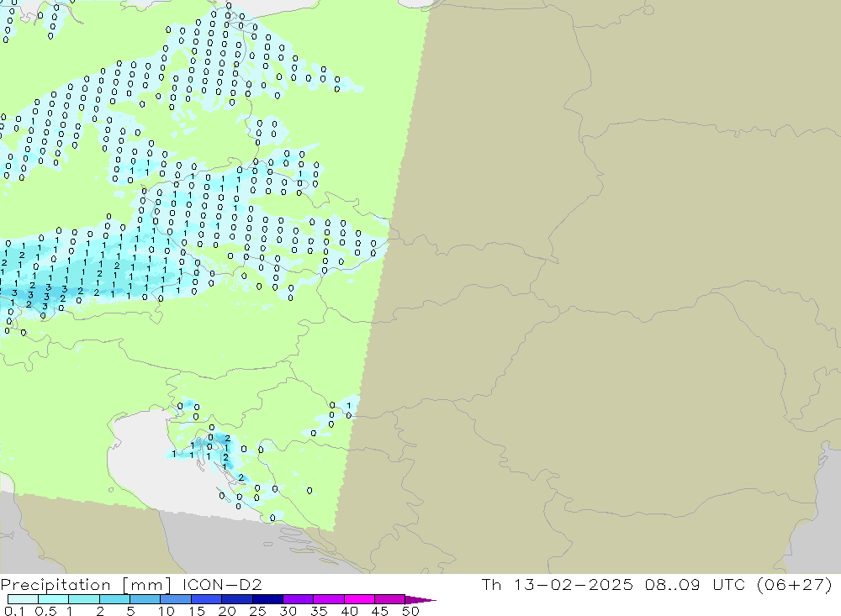
Task: Click the 'Precipitation [mm]' title text
Action: tap(86, 585)
